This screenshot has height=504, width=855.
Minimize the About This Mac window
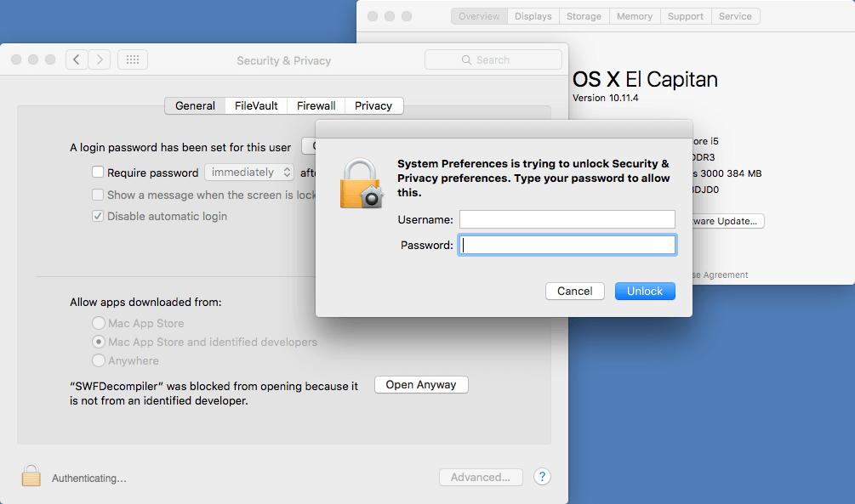click(390, 16)
